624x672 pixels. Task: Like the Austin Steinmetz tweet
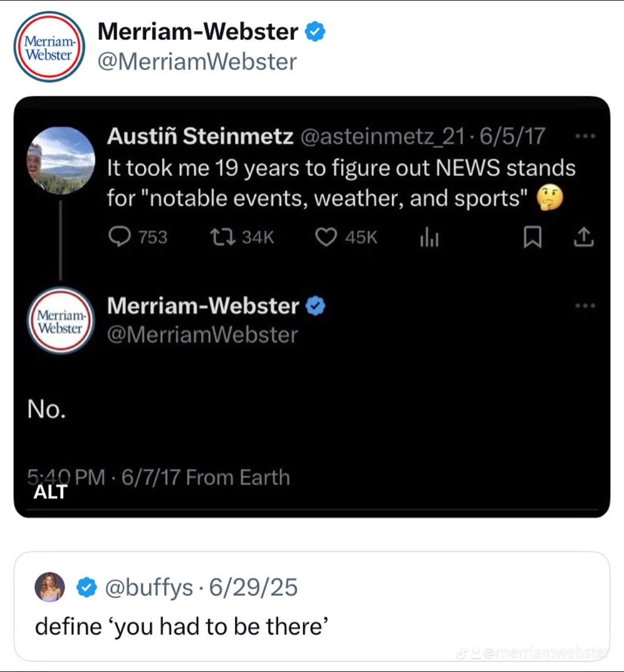(x=326, y=237)
